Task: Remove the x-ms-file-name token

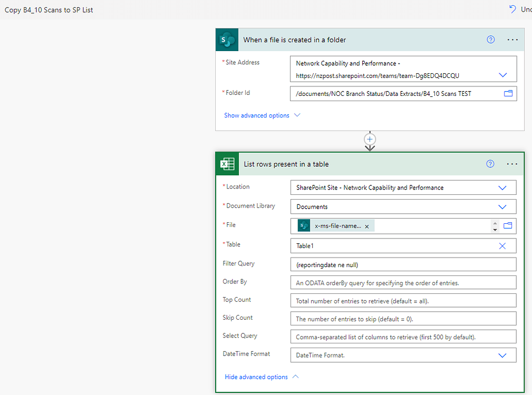Action: (366, 225)
